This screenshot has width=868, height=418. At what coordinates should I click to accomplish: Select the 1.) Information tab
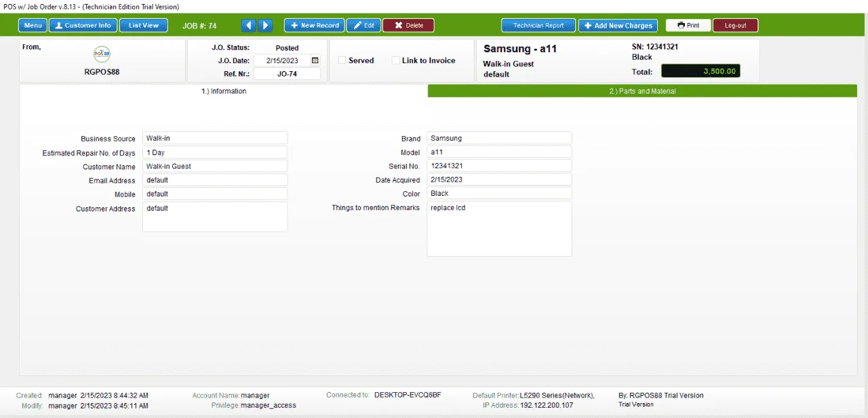[224, 91]
